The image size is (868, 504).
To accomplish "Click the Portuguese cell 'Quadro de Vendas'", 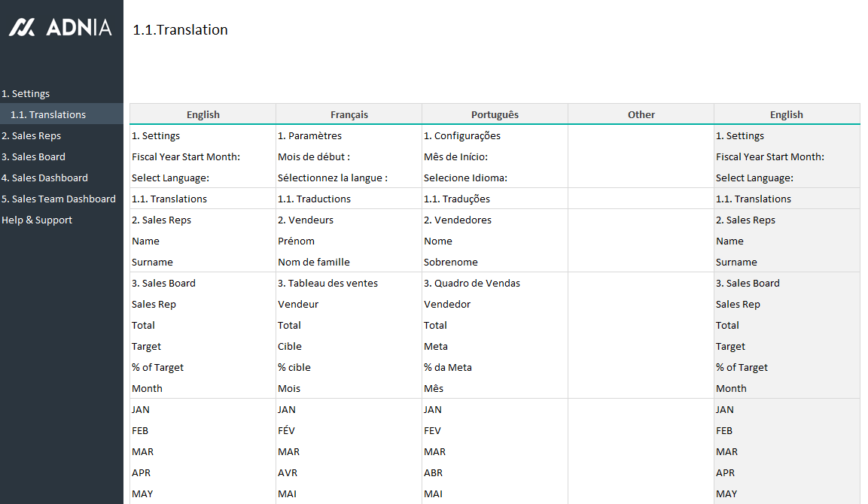I will click(472, 284).
